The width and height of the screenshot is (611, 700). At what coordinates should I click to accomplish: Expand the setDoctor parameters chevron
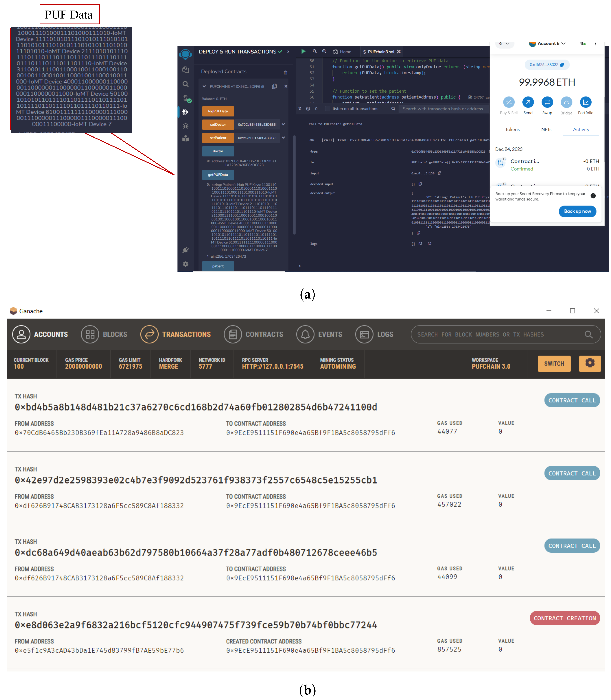(284, 124)
